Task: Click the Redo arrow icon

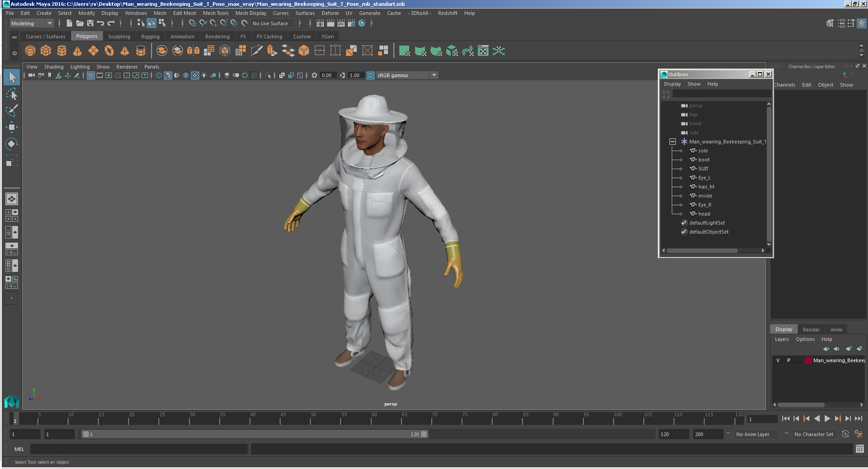Action: [111, 23]
